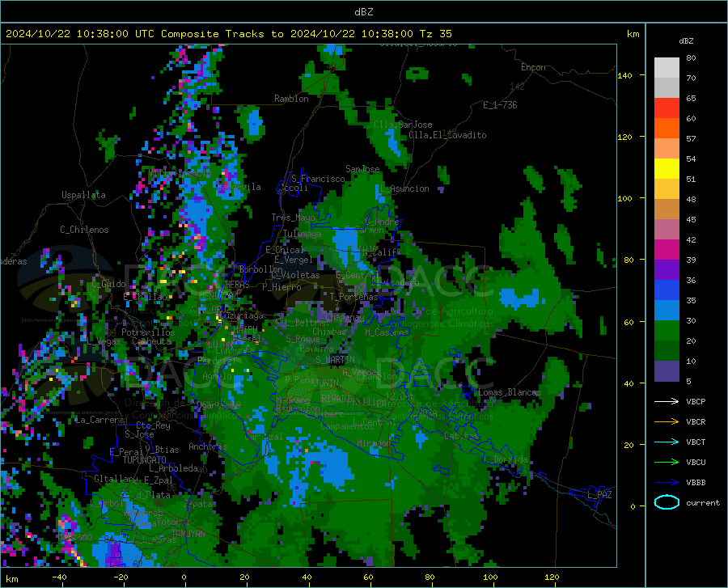Click the 'P_Hierro' map label
This screenshot has height=588, width=728.
tap(281, 287)
